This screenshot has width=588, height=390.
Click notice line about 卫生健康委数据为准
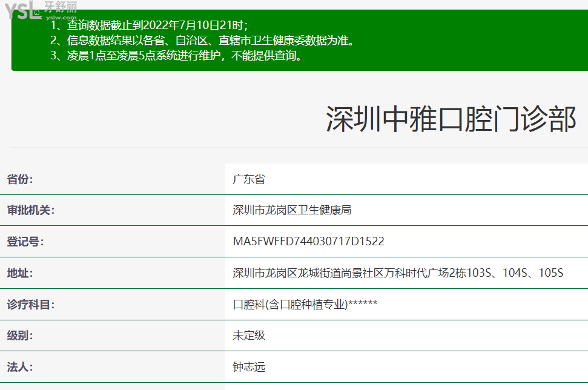tap(202, 41)
